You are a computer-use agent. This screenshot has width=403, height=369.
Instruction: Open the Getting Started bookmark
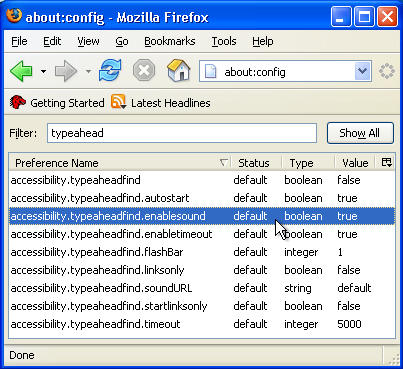[x=57, y=103]
